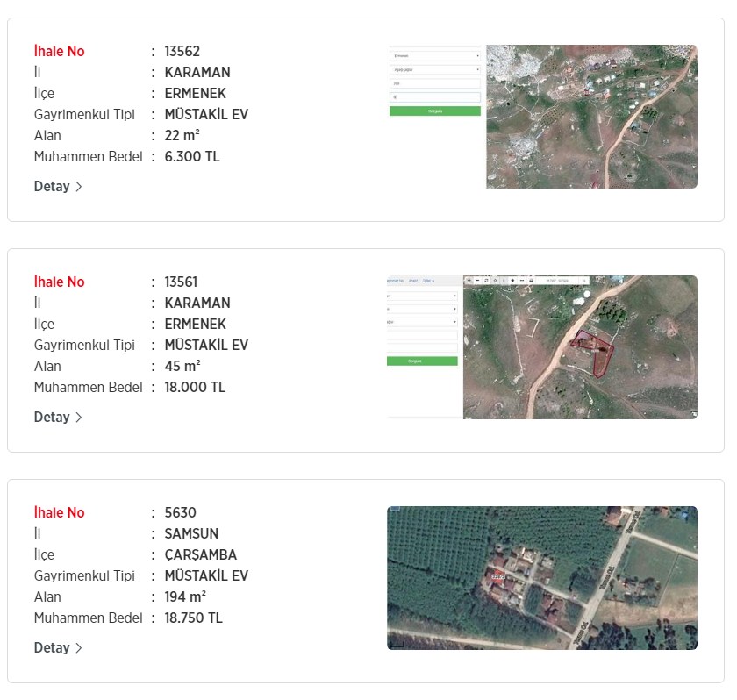Open the Samsun Çarşamba satellite thumbnail
This screenshot has width=737, height=700.
[x=541, y=578]
